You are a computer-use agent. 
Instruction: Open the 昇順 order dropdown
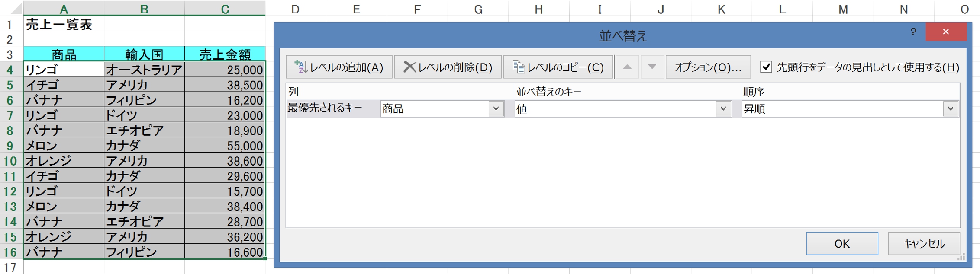coord(950,109)
